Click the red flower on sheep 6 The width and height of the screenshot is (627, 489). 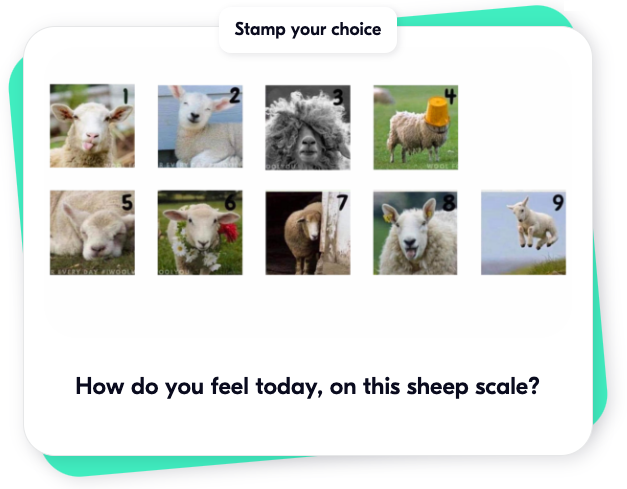click(x=229, y=232)
